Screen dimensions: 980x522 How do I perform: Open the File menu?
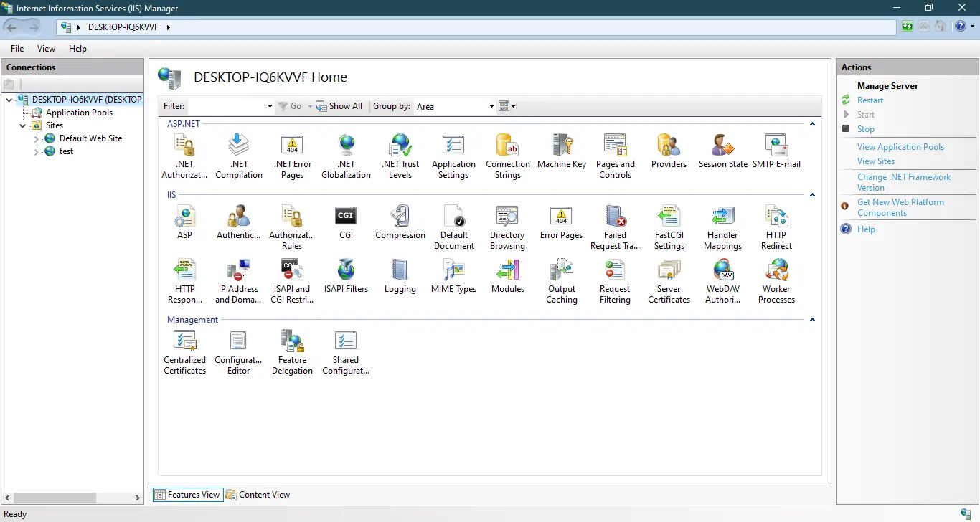tap(17, 49)
